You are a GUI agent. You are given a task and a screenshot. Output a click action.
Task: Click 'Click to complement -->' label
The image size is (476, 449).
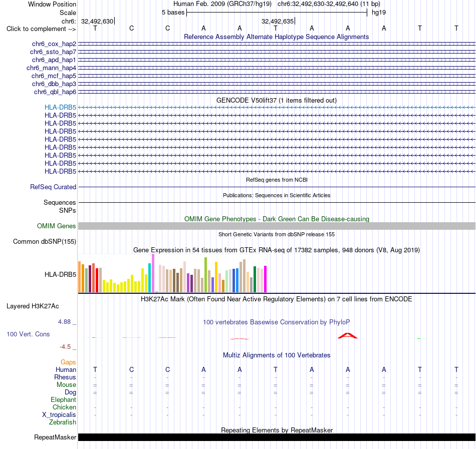[41, 29]
